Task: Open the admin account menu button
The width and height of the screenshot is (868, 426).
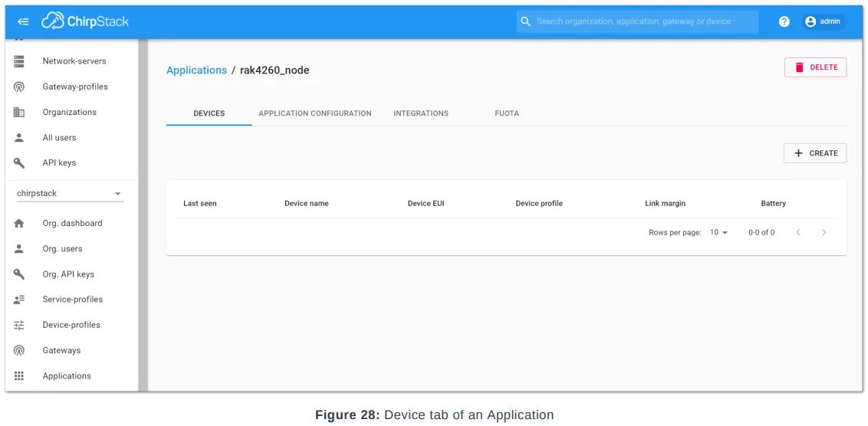Action: (824, 21)
